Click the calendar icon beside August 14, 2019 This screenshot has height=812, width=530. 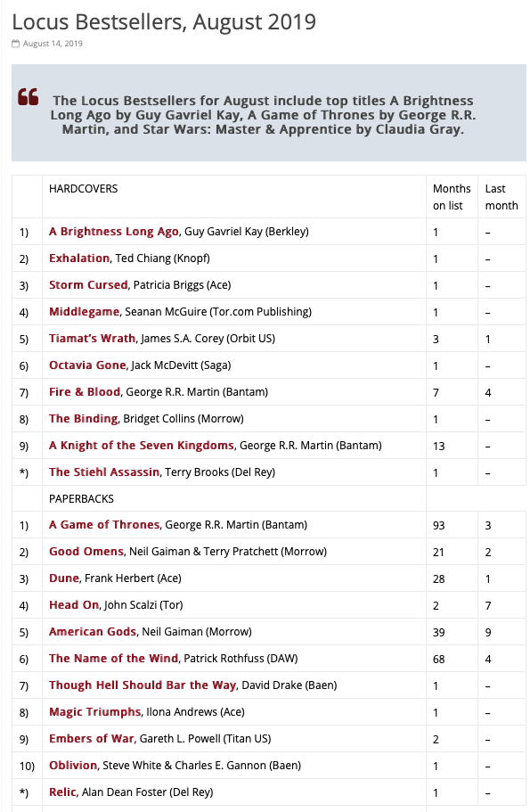[x=15, y=44]
